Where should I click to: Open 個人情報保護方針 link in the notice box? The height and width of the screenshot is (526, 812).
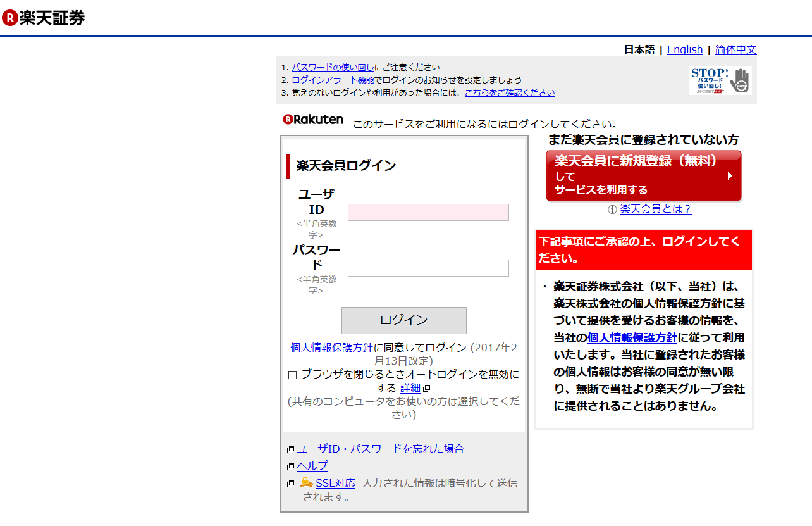point(632,337)
